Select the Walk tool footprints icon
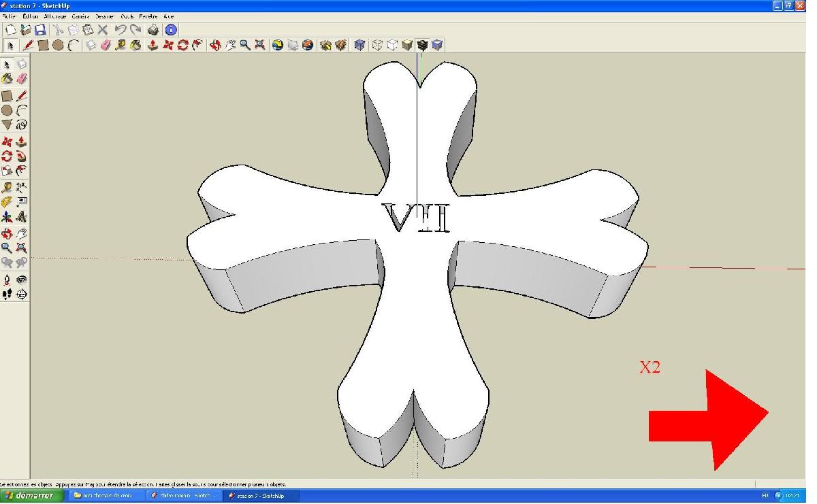817x504 pixels. (7, 295)
